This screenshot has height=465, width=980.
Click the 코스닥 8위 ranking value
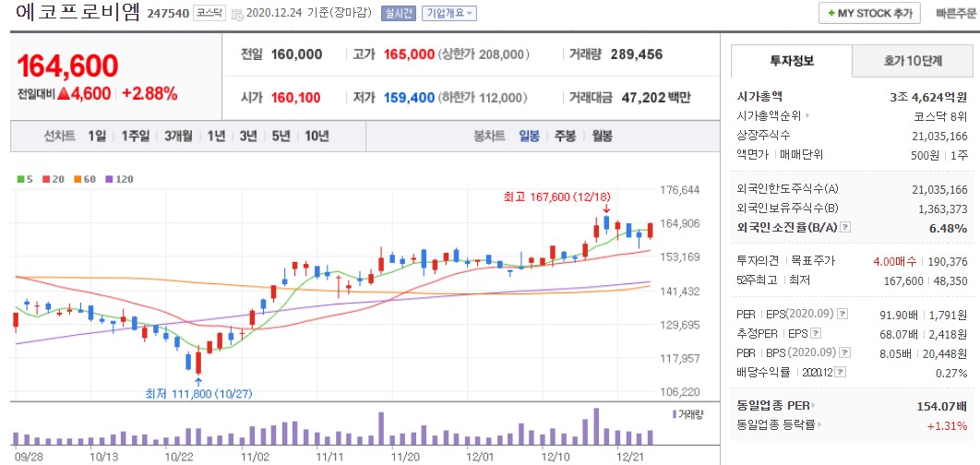(940, 116)
